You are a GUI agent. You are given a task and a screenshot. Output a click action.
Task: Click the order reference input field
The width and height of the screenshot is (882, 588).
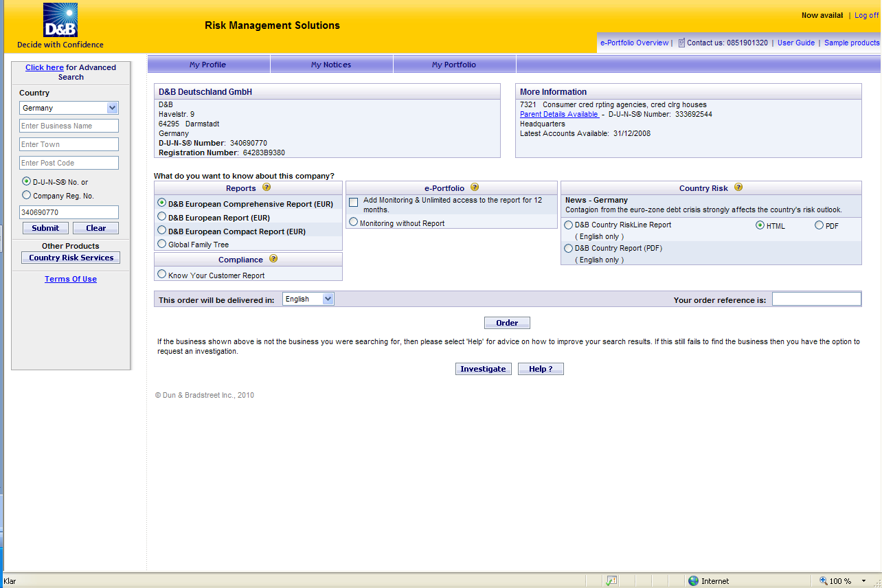click(x=816, y=299)
